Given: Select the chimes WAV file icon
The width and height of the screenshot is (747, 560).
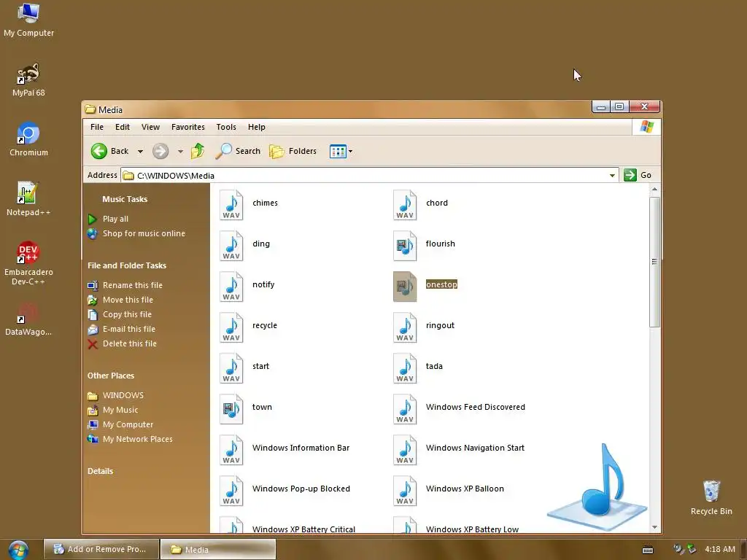Looking at the screenshot, I should tap(231, 205).
